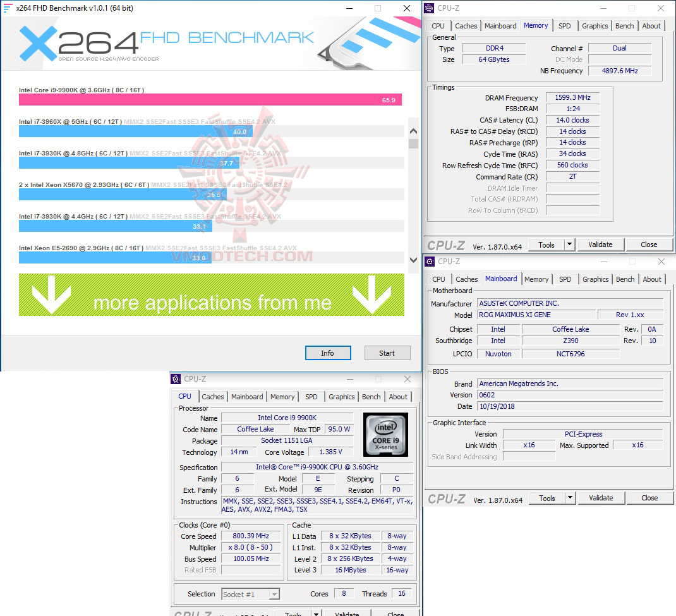Open the About tab in Memory window
676x616 pixels.
coord(651,26)
